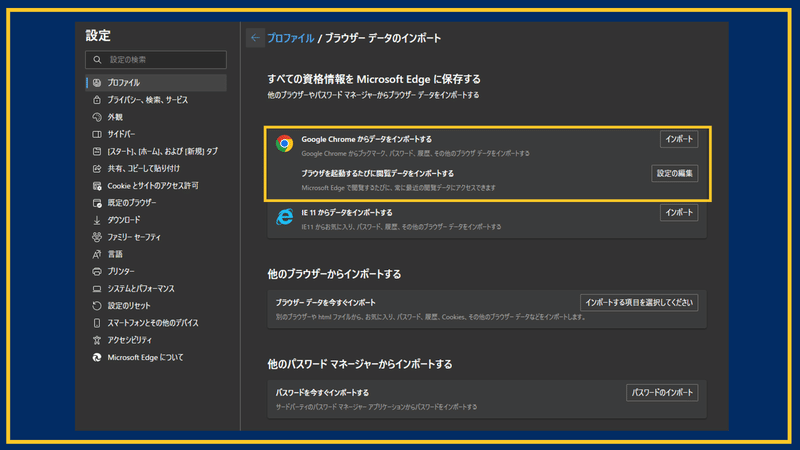
Task: Click スマートフォンとその他のデバイス phone icon
Action: [97, 323]
